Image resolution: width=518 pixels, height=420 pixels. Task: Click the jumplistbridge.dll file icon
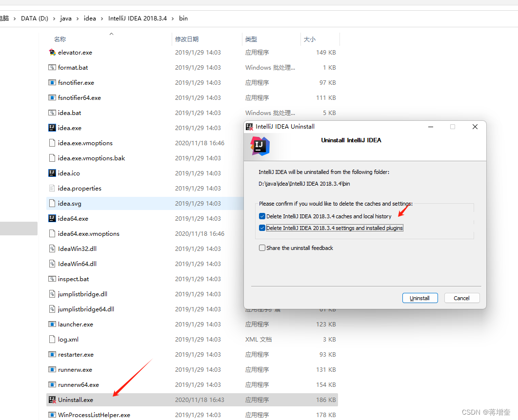click(52, 294)
